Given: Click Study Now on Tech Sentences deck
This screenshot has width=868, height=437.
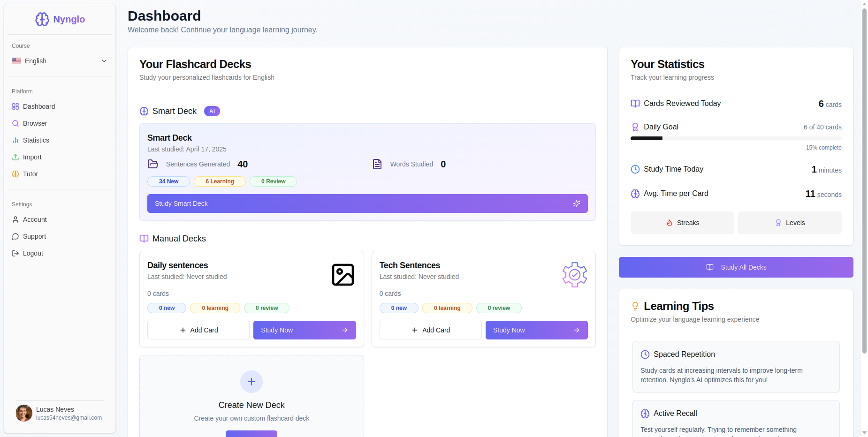Looking at the screenshot, I should 537,330.
